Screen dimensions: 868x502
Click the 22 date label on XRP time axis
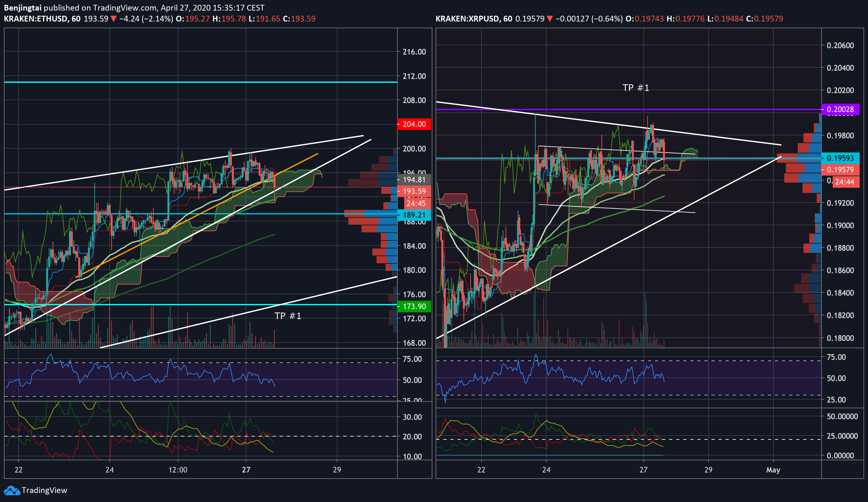[x=481, y=470]
